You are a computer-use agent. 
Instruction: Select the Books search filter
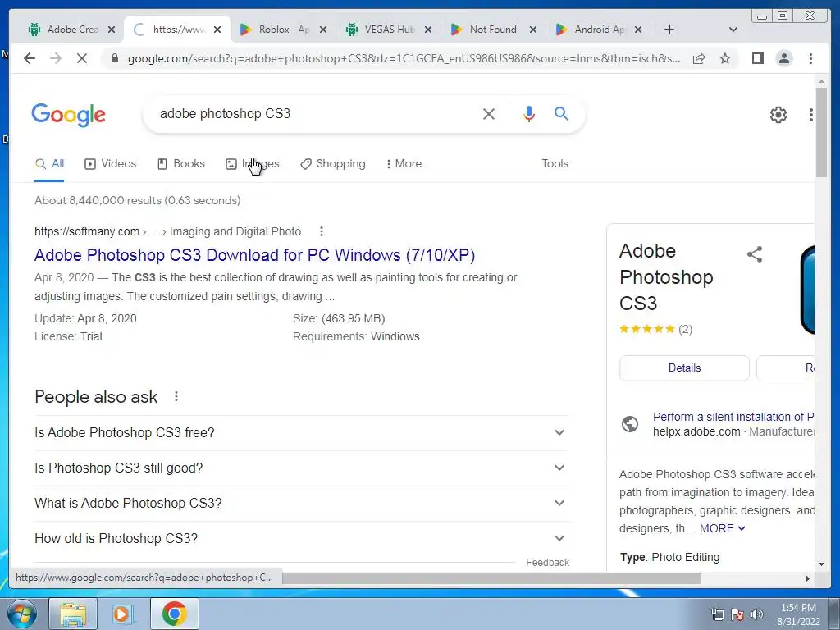click(181, 164)
